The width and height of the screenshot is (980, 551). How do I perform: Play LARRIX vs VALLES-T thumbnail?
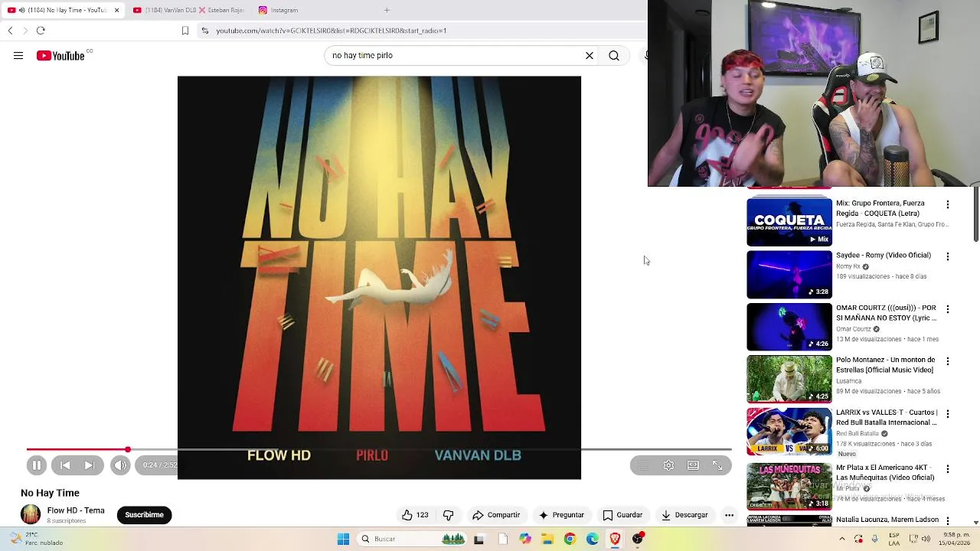[789, 432]
